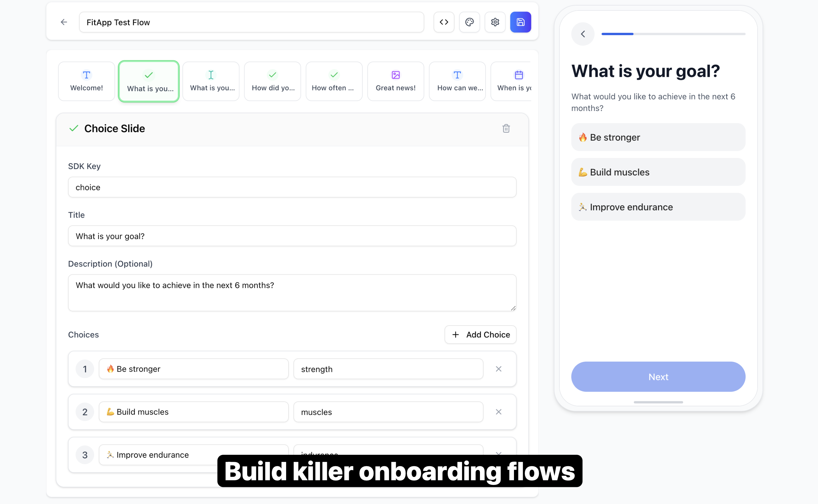Edit choice 1 label 'Be stronger'

194,369
